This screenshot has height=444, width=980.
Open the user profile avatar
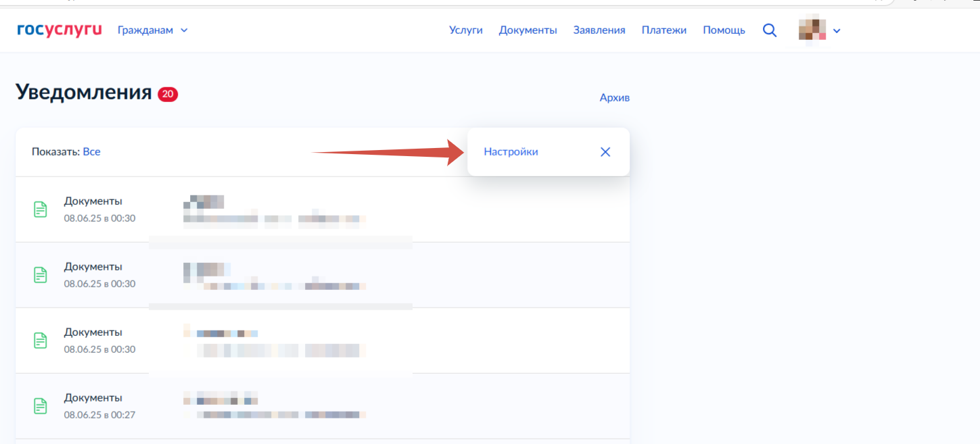point(812,30)
